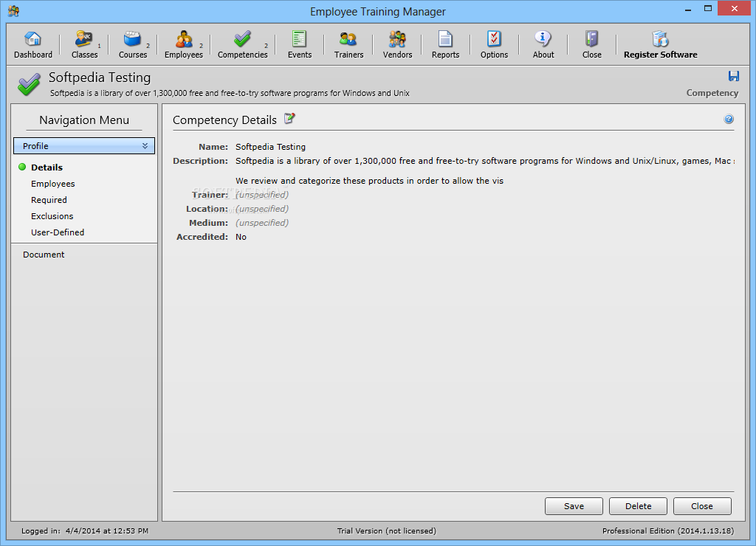Click the Logged in timestamp in status bar

coord(85,531)
